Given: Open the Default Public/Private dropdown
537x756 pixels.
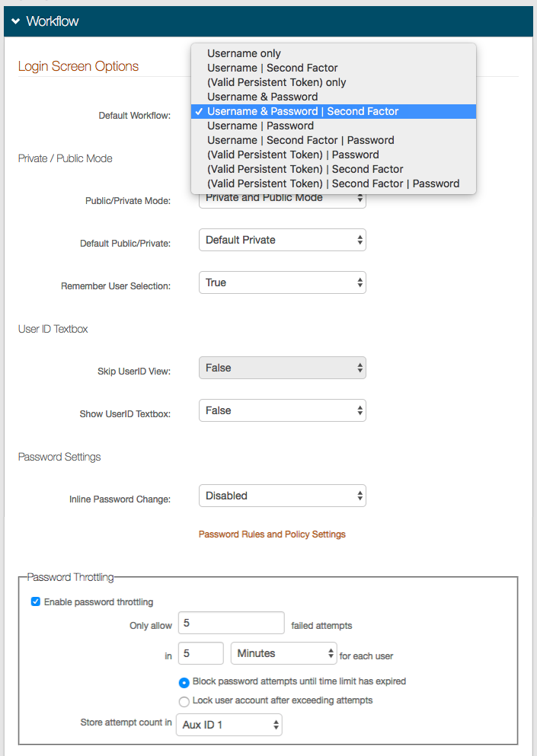Looking at the screenshot, I should point(282,240).
